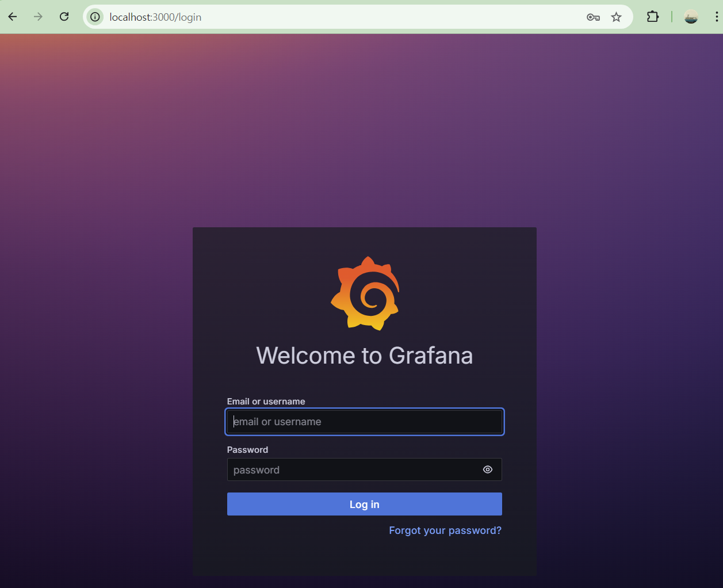Bookmark this page with the star icon
723x588 pixels.
click(x=617, y=17)
